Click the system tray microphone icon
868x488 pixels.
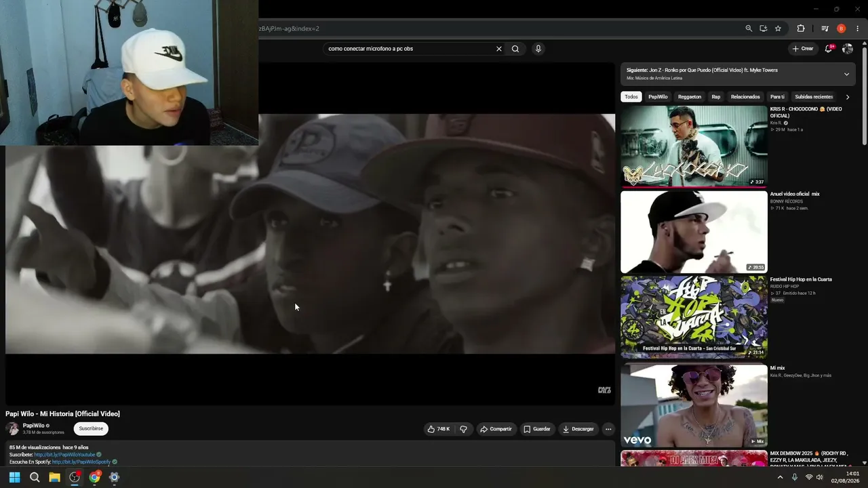pos(795,477)
